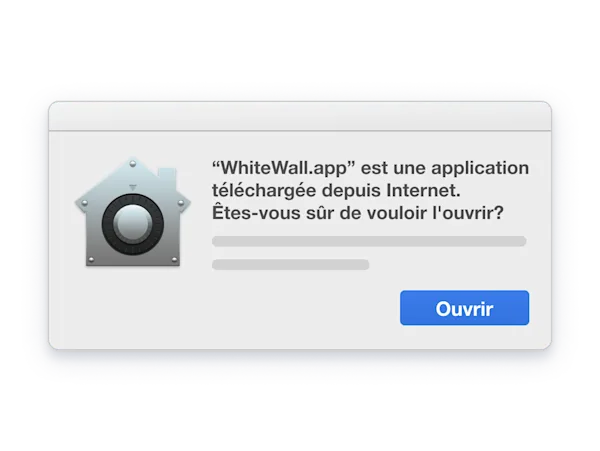The image size is (600, 451).
Task: Click the rivet at the roof peak
Action: pyautogui.click(x=133, y=164)
